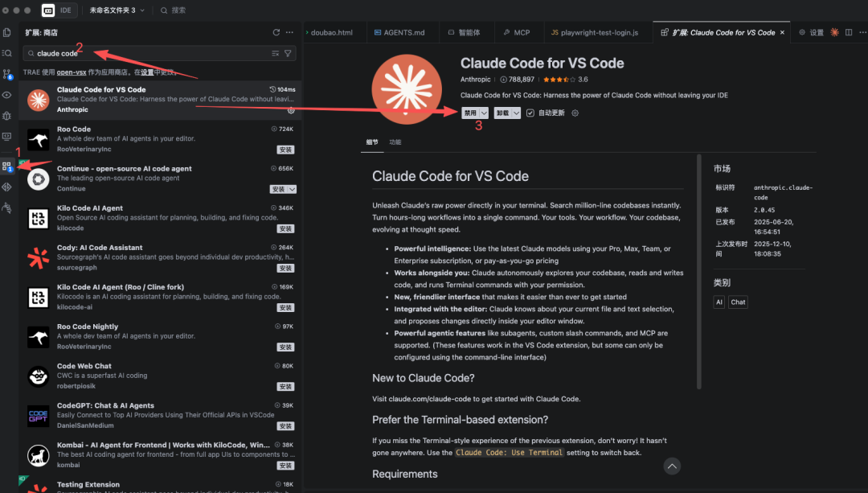
Task: Click the bottom activity bar icon under diamond
Action: click(6, 207)
